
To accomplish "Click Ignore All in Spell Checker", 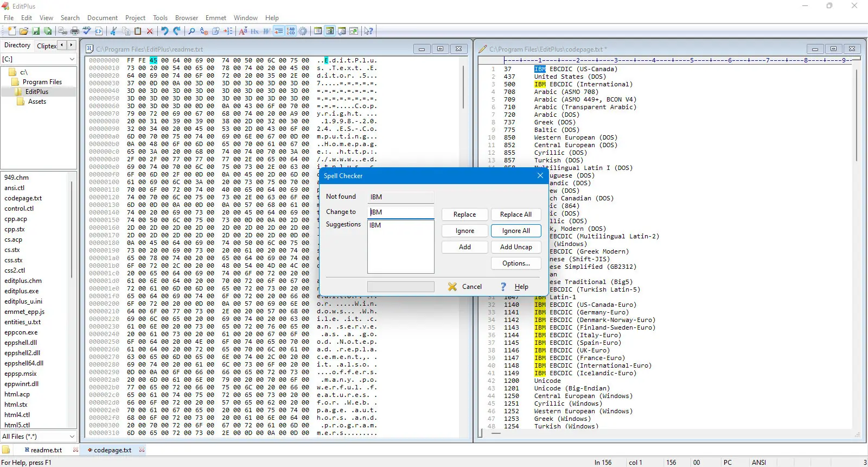I will [516, 231].
